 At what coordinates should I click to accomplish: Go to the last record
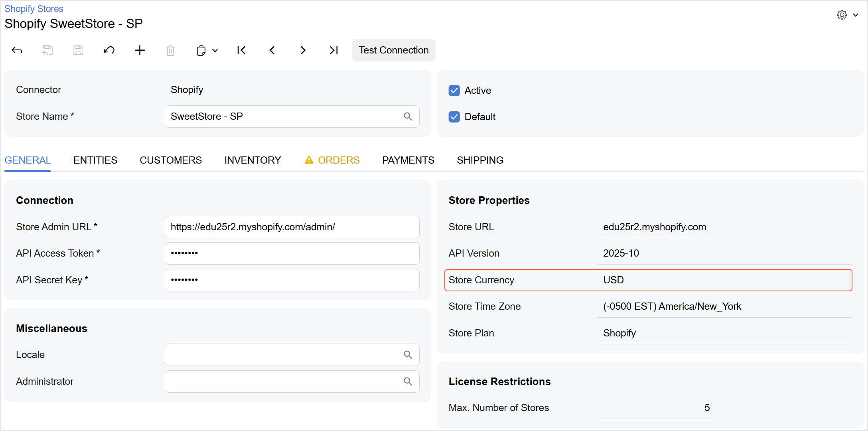click(x=333, y=50)
